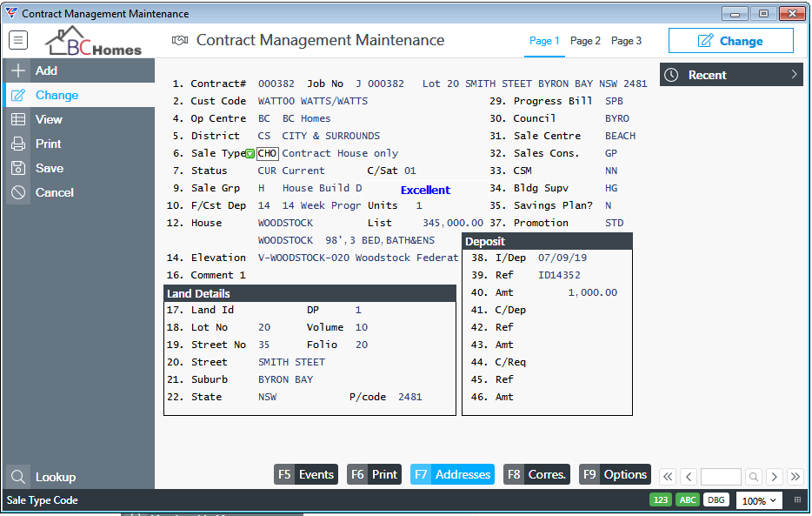The height and width of the screenshot is (516, 812).
Task: Click the Change pencil icon in sidebar
Action: [18, 95]
